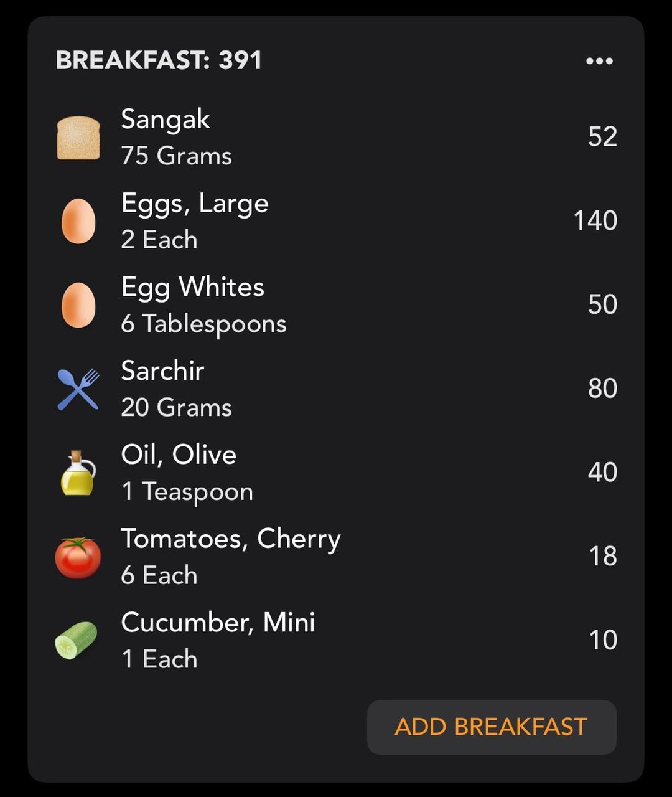Open the Sangak food entry
Screen dimensions: 672x797
[336, 137]
